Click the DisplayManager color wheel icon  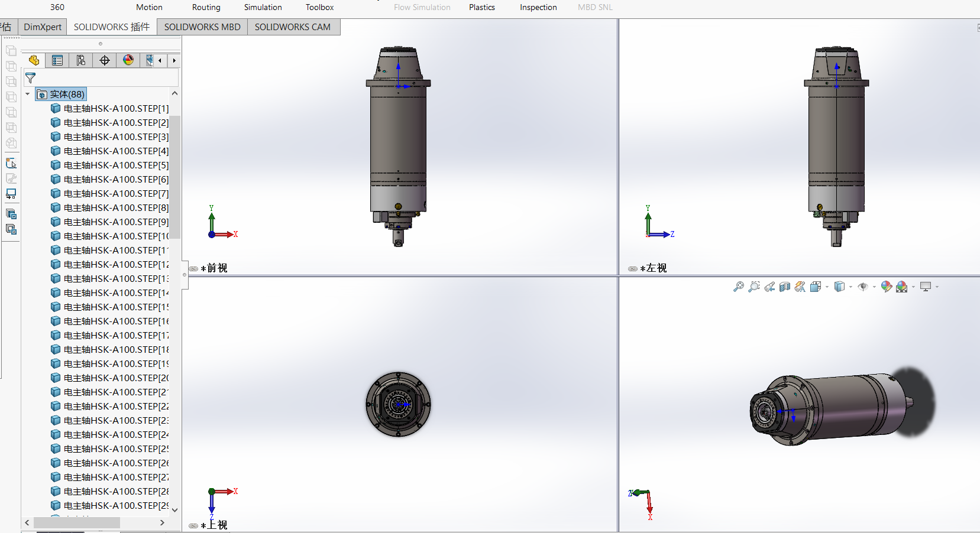[x=128, y=60]
